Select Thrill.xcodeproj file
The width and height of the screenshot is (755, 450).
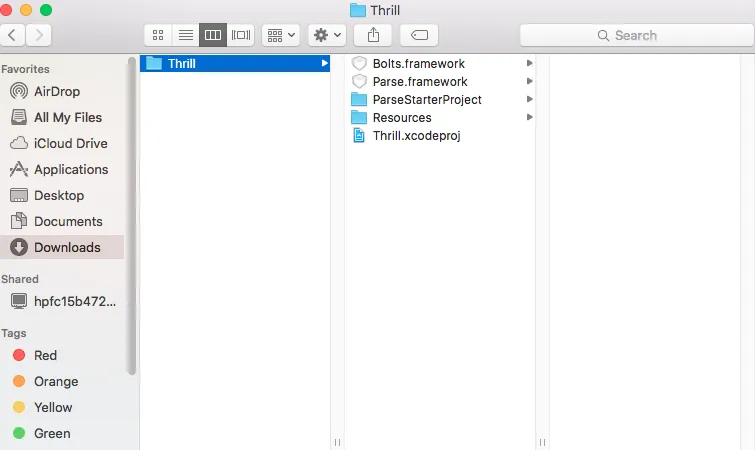pos(441,136)
